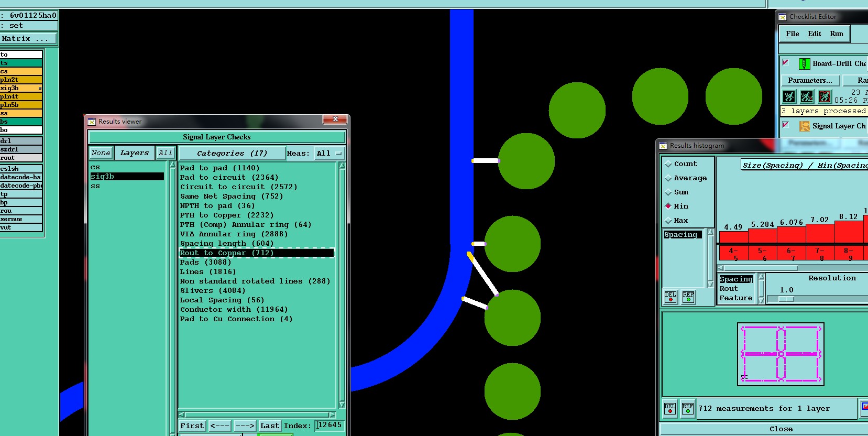Image resolution: width=868 pixels, height=436 pixels.
Task: Select the pln4t layer in the matrix list
Action: point(21,96)
